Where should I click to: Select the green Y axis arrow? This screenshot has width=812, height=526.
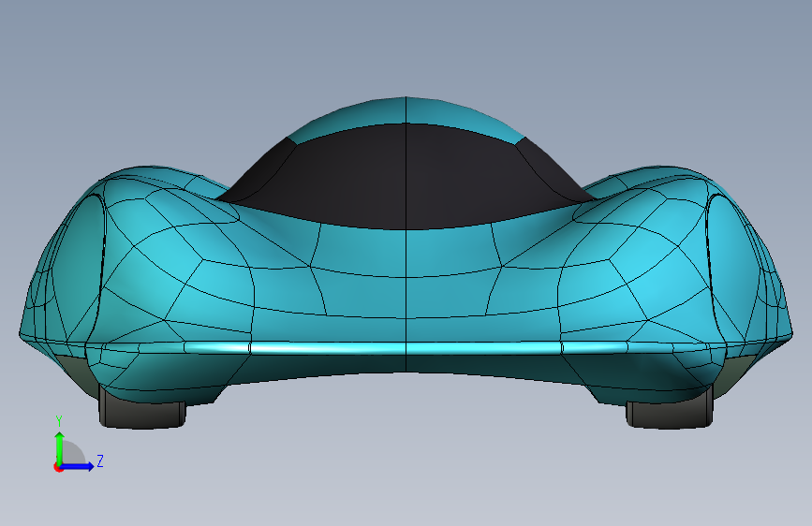[60, 449]
